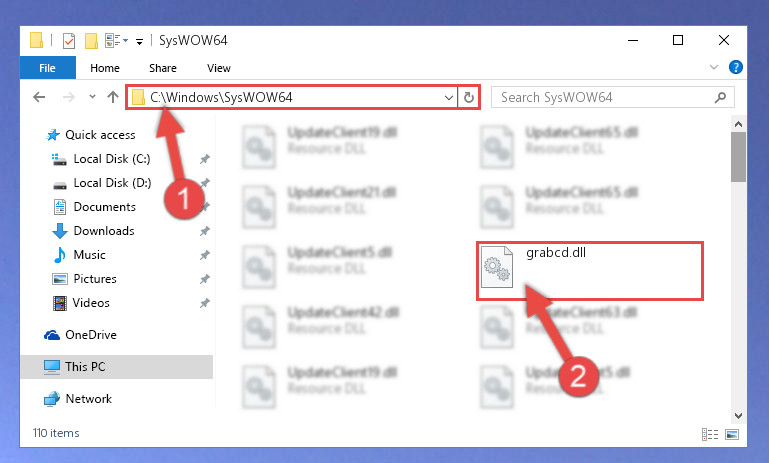Expand the ribbon with the chevron

pos(714,67)
